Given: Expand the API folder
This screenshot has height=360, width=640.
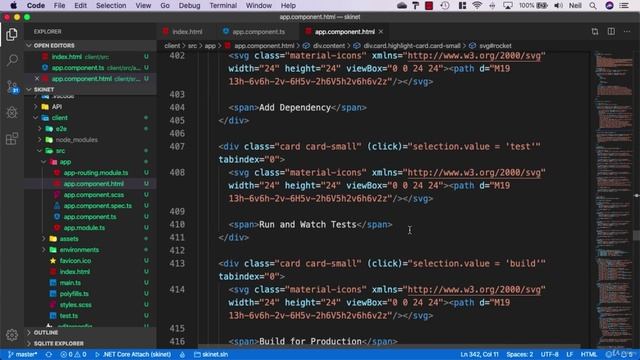Looking at the screenshot, I should point(36,107).
